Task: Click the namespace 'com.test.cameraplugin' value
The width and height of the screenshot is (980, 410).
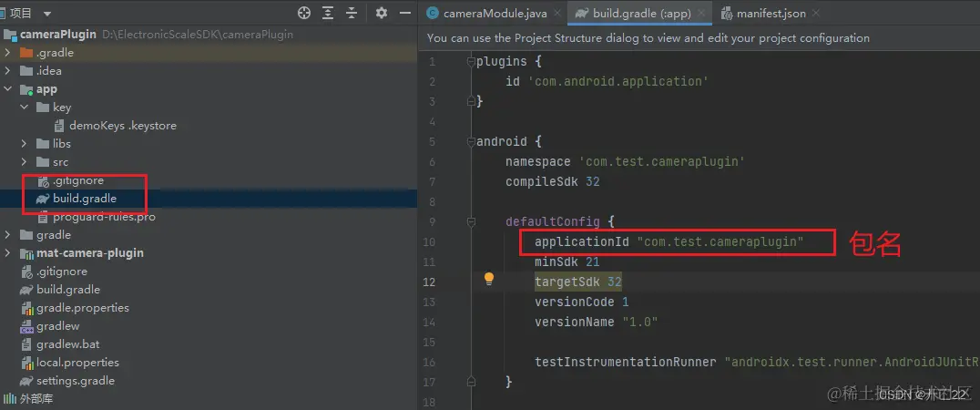Action: [662, 161]
